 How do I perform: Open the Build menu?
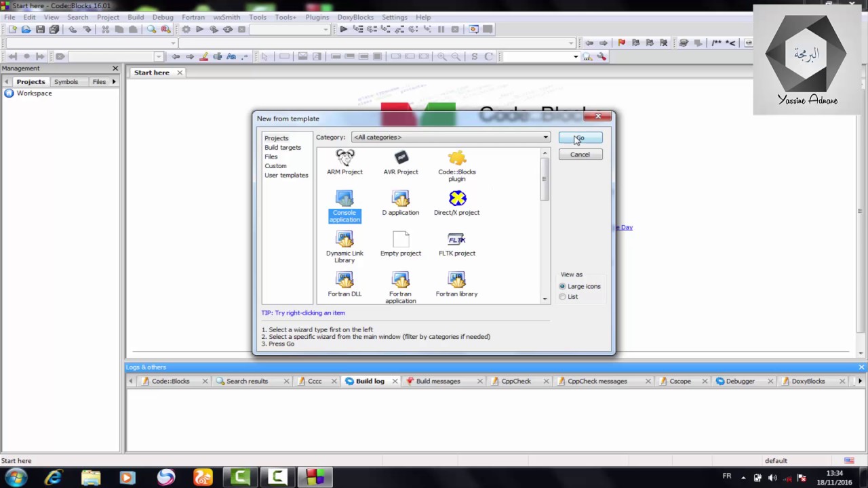(136, 17)
